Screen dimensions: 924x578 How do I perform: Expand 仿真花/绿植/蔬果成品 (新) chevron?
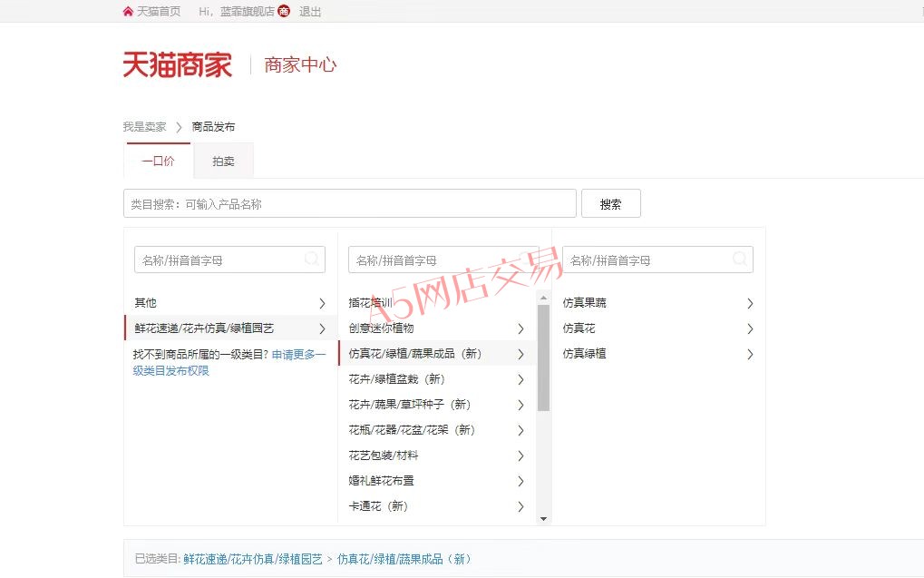(520, 354)
